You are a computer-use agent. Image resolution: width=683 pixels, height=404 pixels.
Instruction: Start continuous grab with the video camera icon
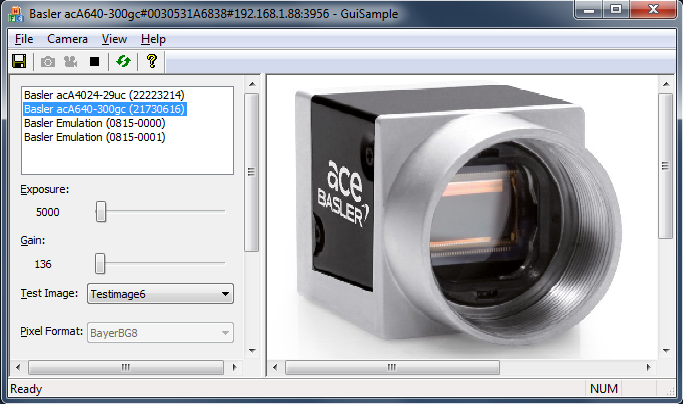coord(71,61)
